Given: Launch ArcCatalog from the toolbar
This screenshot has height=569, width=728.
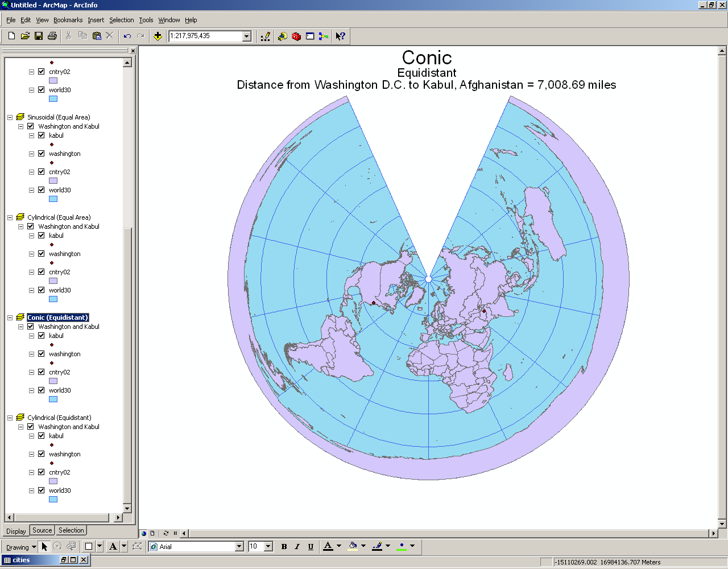Looking at the screenshot, I should (x=283, y=36).
